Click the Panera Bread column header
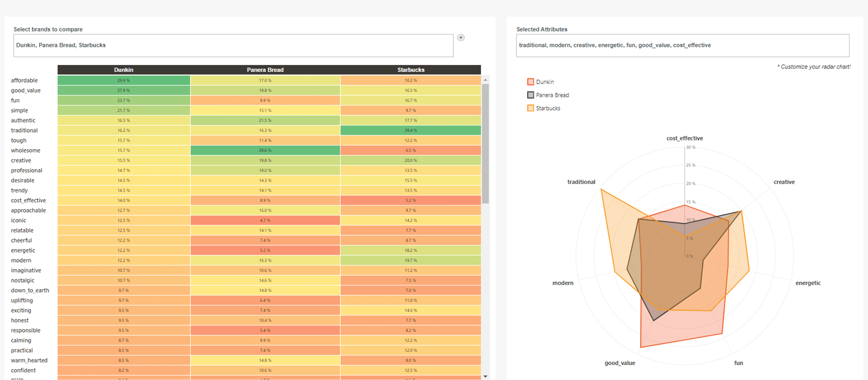 (x=265, y=70)
